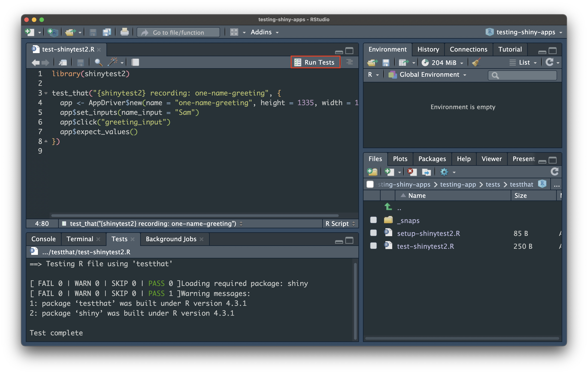The height and width of the screenshot is (374, 588).
Task: Select the test-shinytest2.R file checkbox
Action: point(373,246)
